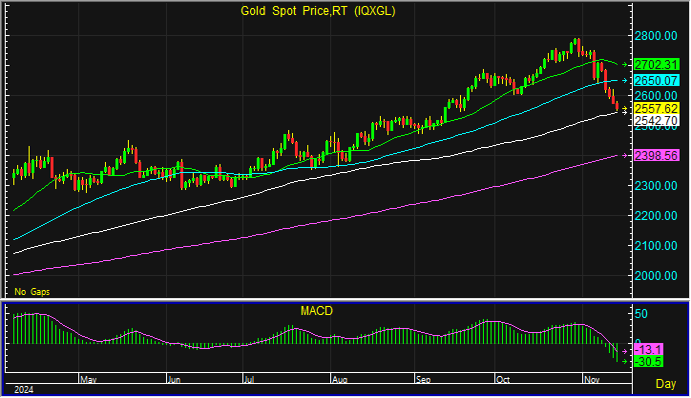Select the Nov marker on time axis
The image size is (691, 398).
coord(592,379)
